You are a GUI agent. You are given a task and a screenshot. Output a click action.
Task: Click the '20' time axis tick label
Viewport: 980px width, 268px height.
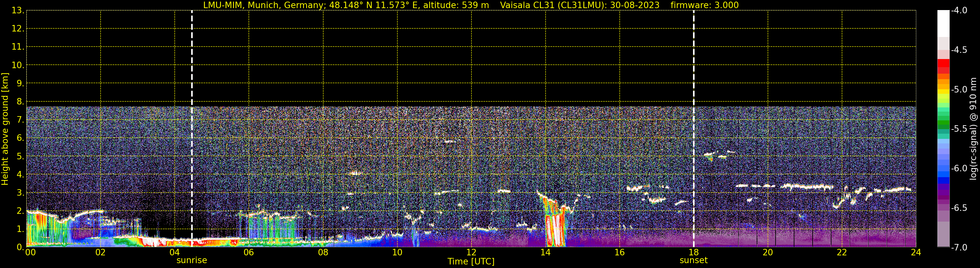pos(768,252)
